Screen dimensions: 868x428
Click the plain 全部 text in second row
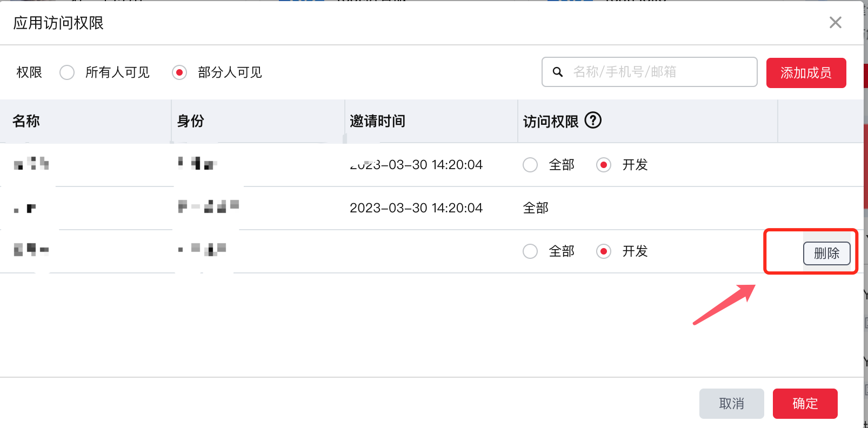click(536, 208)
